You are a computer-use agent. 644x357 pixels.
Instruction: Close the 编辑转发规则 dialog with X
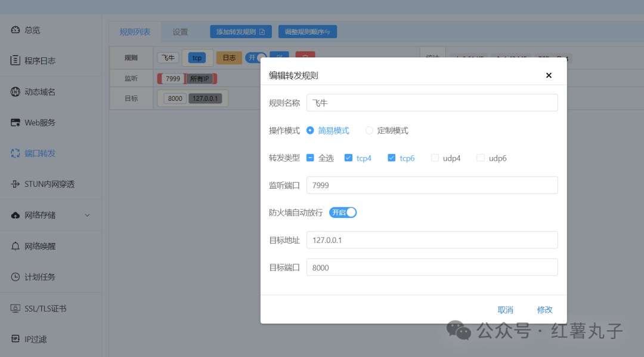click(549, 75)
